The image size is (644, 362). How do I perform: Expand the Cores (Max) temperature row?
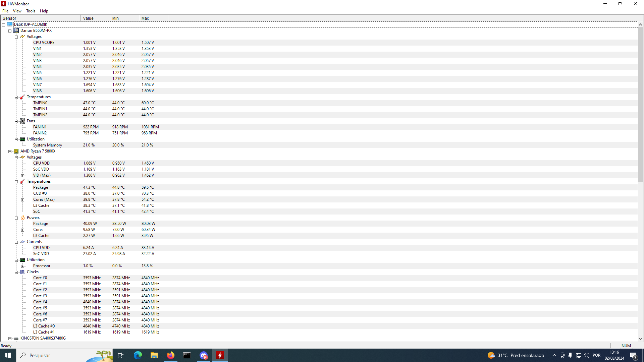[x=22, y=200]
